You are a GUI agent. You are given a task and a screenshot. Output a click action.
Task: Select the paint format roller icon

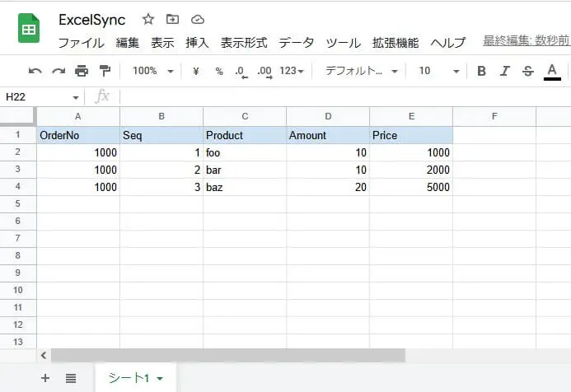tap(105, 71)
